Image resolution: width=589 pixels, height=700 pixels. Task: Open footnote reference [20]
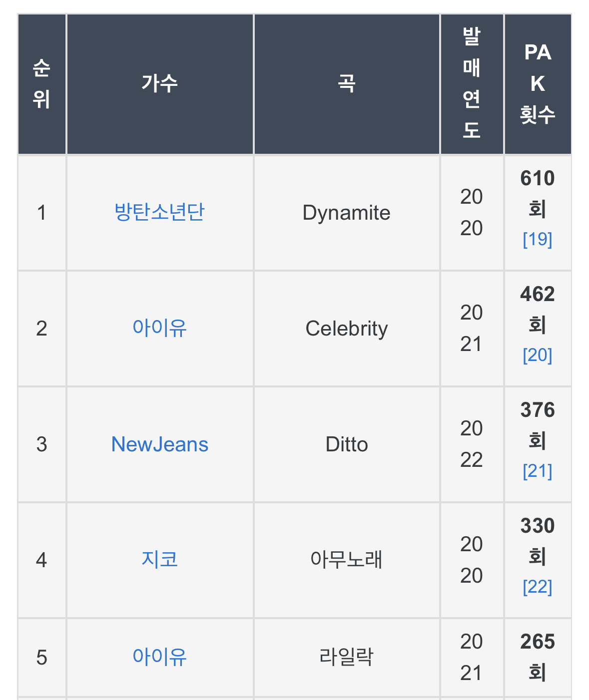pyautogui.click(x=538, y=355)
